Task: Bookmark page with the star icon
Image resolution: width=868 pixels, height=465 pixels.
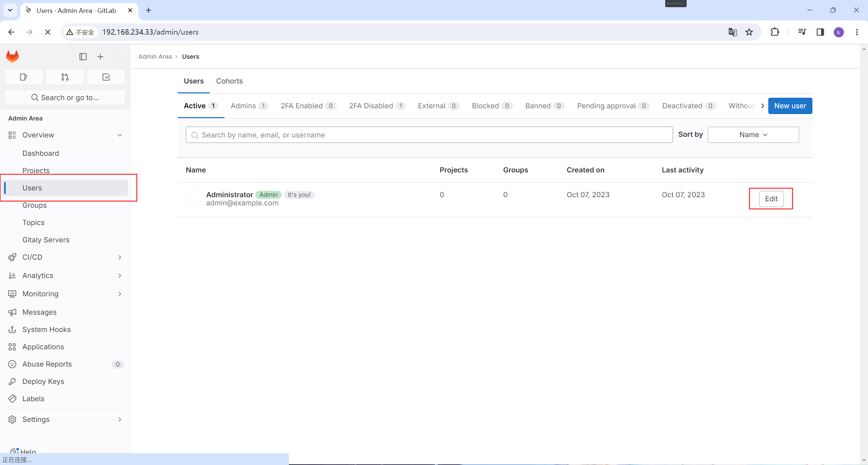Action: pos(749,32)
